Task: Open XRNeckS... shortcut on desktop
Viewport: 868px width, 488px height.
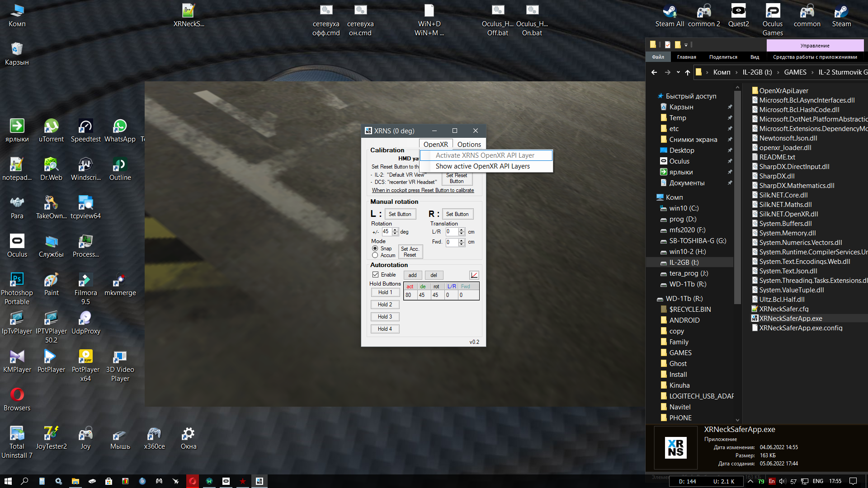Action: click(x=189, y=15)
